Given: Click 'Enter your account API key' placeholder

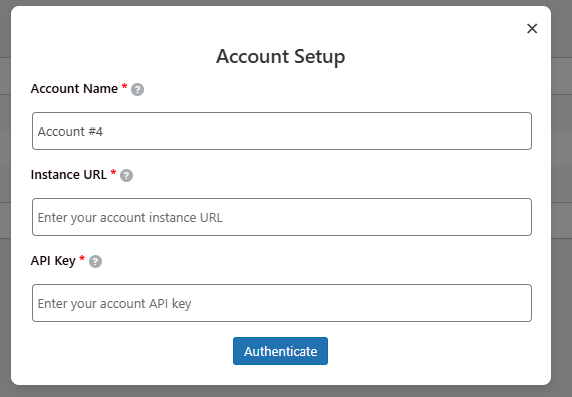Looking at the screenshot, I should [115, 304].
